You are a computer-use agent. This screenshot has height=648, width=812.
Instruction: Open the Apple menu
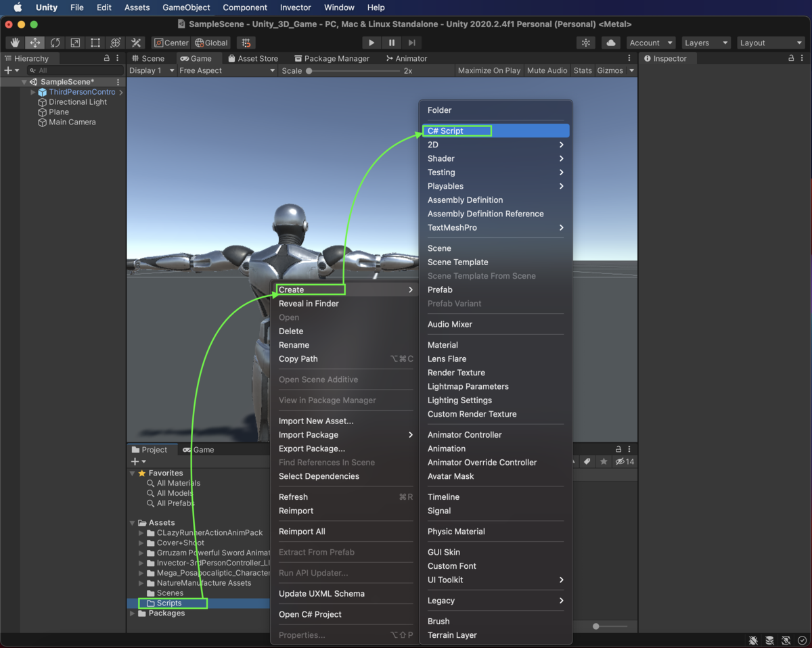coord(18,7)
